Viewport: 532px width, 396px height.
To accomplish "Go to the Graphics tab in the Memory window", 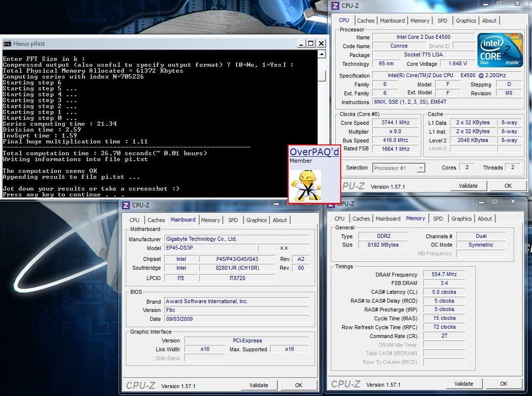I will coord(461,219).
